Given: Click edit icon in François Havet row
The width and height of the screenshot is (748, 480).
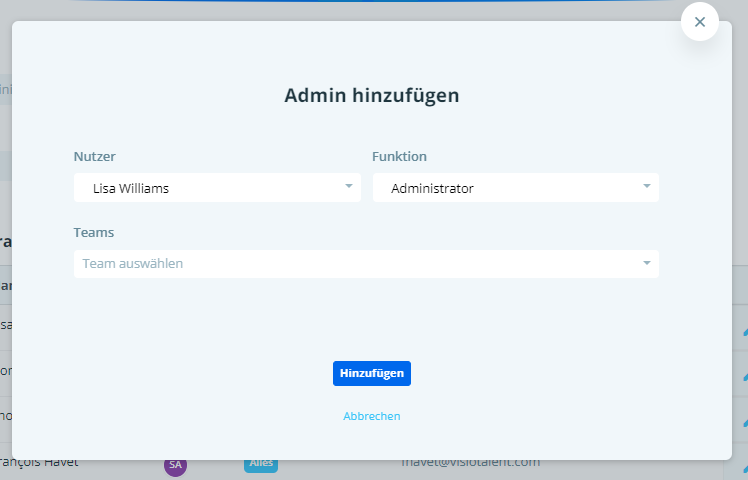Looking at the screenshot, I should [744, 464].
